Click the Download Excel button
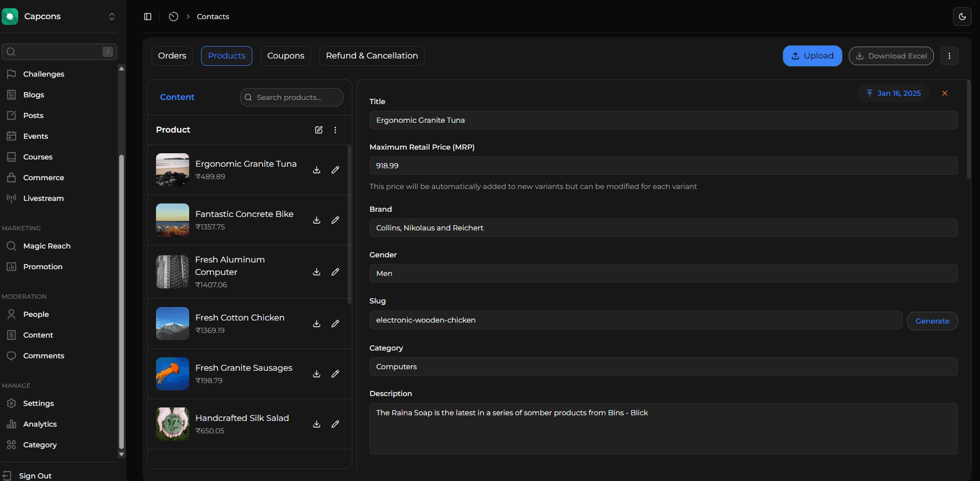Screen dimensions: 980x481 [x=891, y=56]
